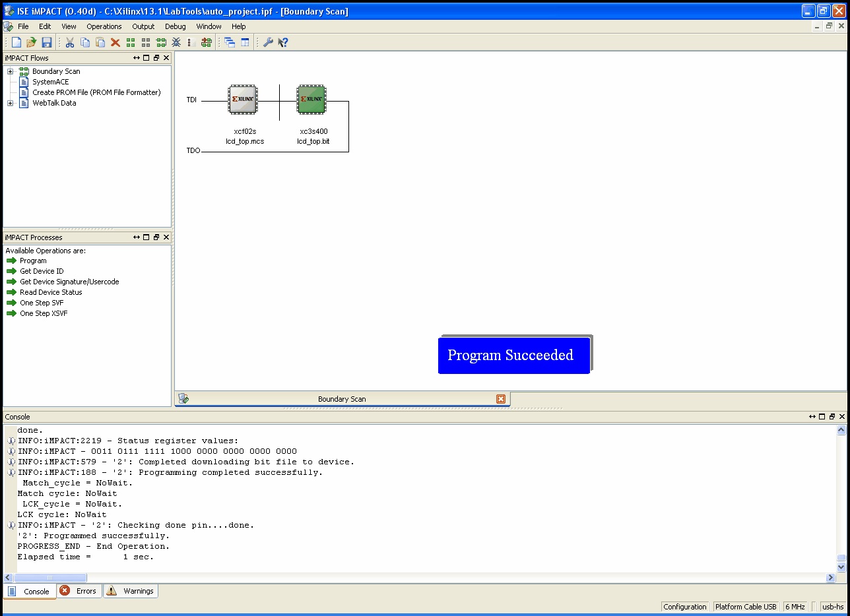The width and height of the screenshot is (850, 616).
Task: Close the Boundary Scan document tab
Action: pyautogui.click(x=501, y=399)
